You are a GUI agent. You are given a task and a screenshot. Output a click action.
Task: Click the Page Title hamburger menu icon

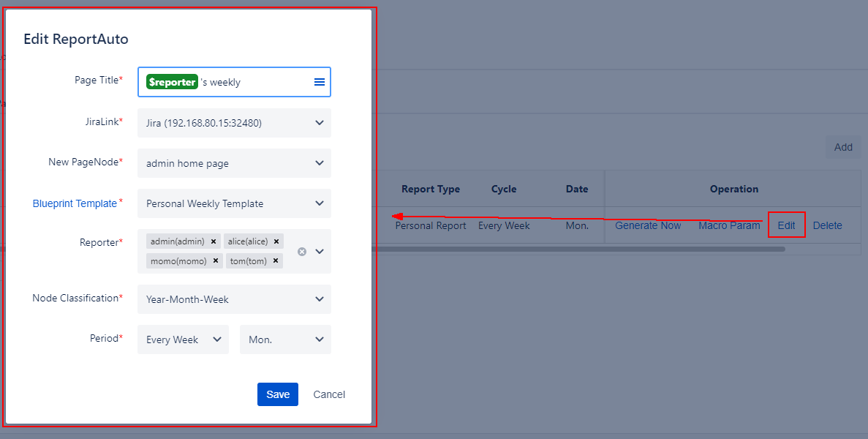pyautogui.click(x=319, y=82)
